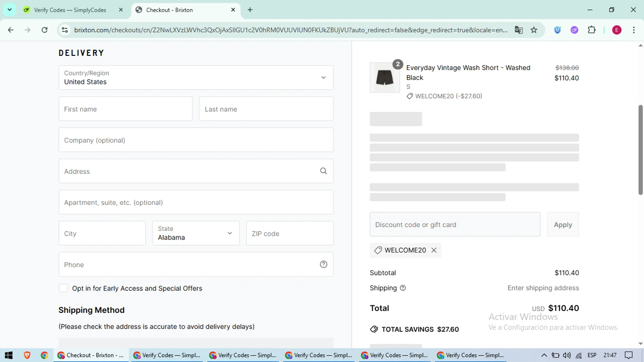The width and height of the screenshot is (644, 362).
Task: Click the Shipping Method heading
Action: (x=91, y=310)
